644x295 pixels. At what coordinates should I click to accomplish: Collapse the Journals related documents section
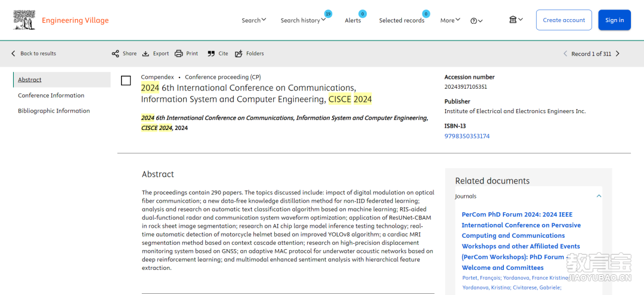coord(599,196)
